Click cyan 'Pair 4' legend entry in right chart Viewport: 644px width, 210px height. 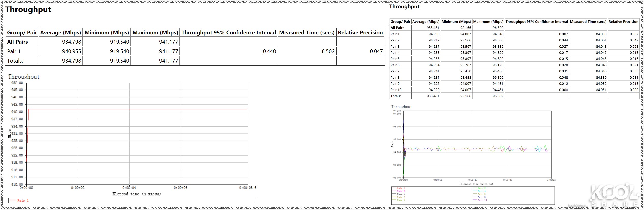click(480, 191)
